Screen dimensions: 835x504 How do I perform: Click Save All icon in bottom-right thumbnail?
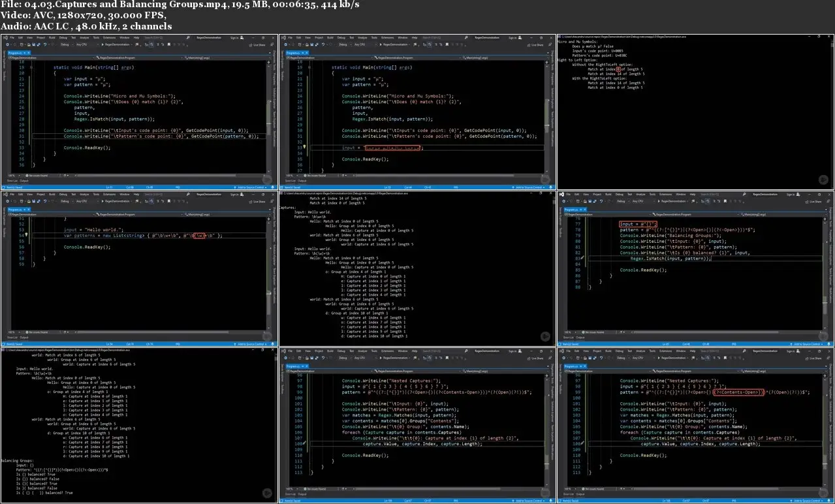(x=595, y=358)
